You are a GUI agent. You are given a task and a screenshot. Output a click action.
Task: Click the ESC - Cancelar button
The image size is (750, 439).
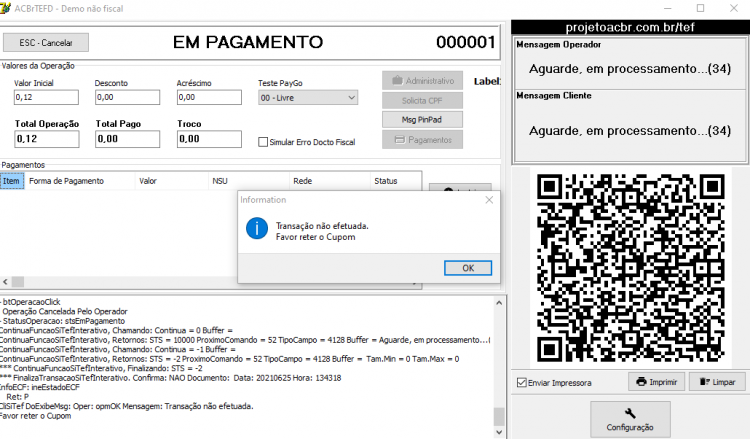coord(46,43)
